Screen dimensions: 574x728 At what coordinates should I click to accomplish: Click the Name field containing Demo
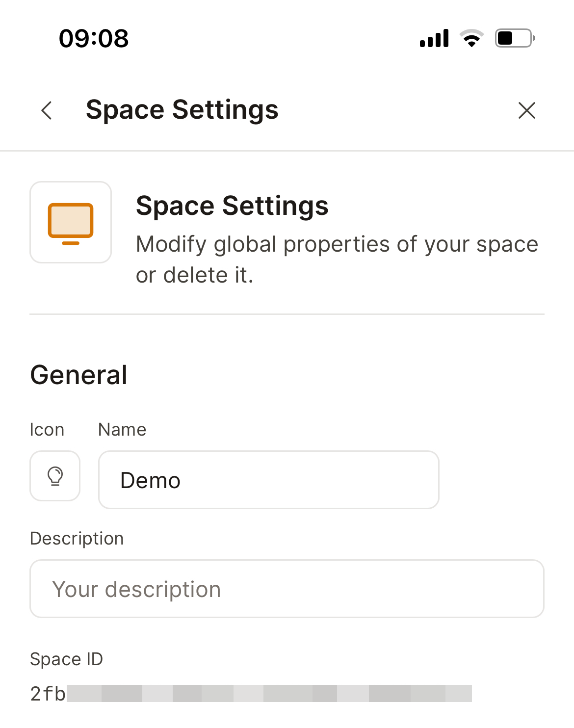268,480
